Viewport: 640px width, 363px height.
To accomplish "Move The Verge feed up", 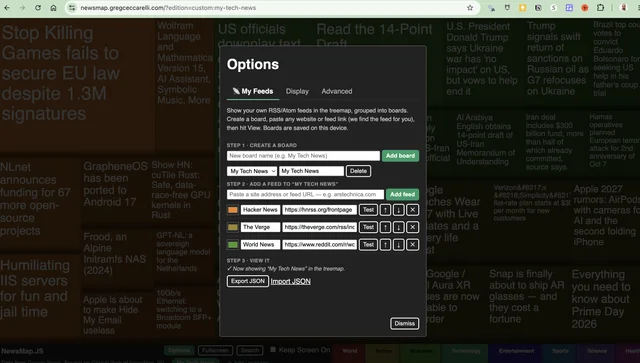I will click(x=385, y=227).
